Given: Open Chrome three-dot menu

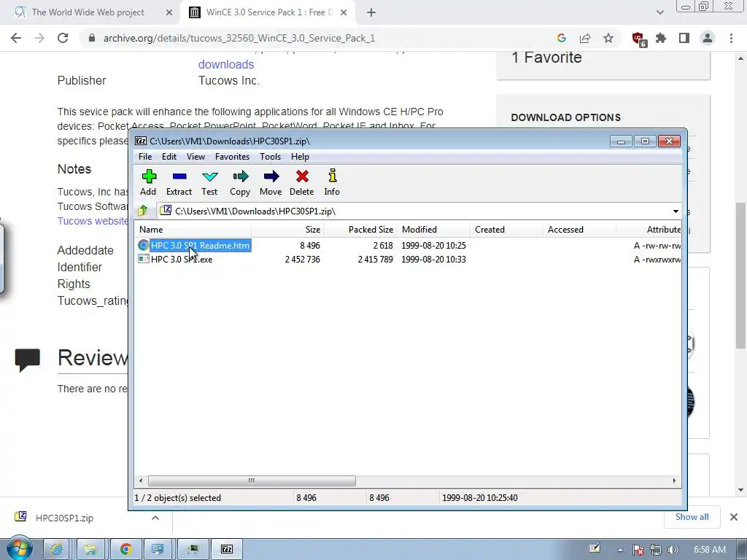Looking at the screenshot, I should [731, 38].
